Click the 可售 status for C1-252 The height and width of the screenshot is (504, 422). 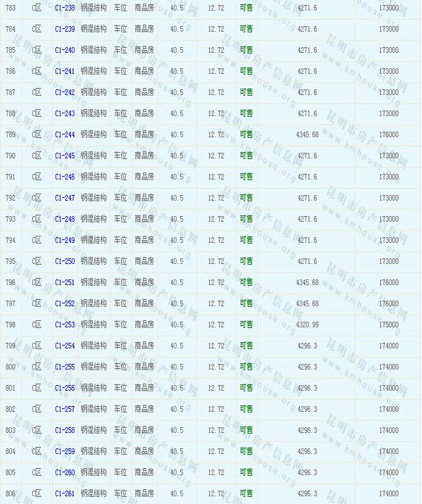pyautogui.click(x=246, y=303)
